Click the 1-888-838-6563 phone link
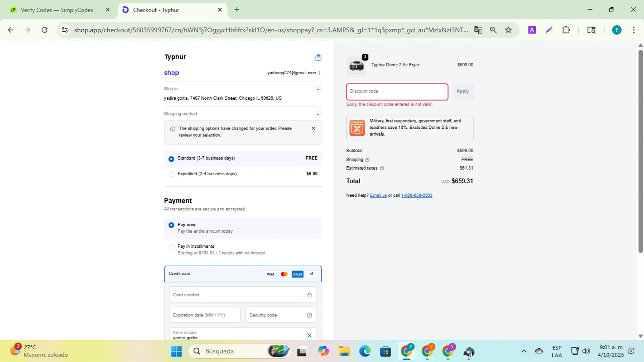This screenshot has width=644, height=362. (416, 195)
